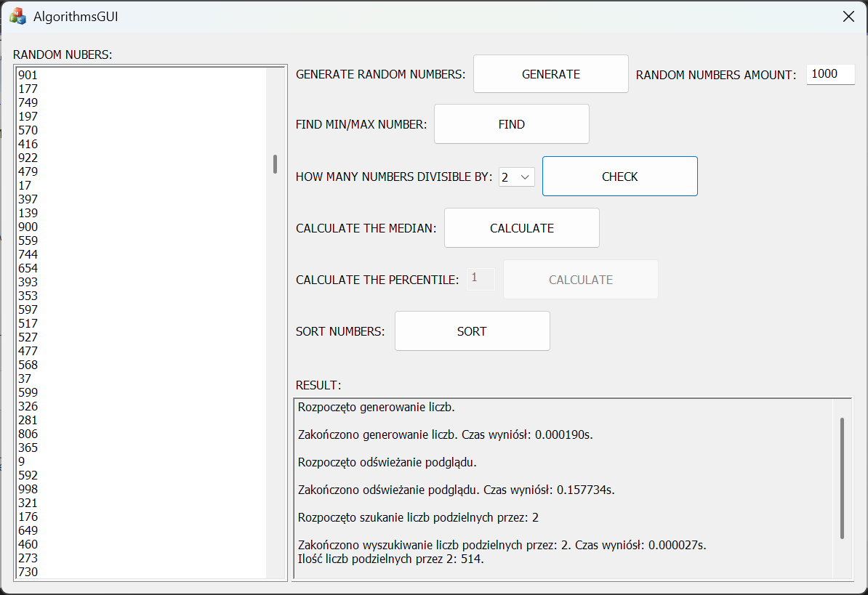
Task: Click the percentile value input box
Action: tap(480, 279)
